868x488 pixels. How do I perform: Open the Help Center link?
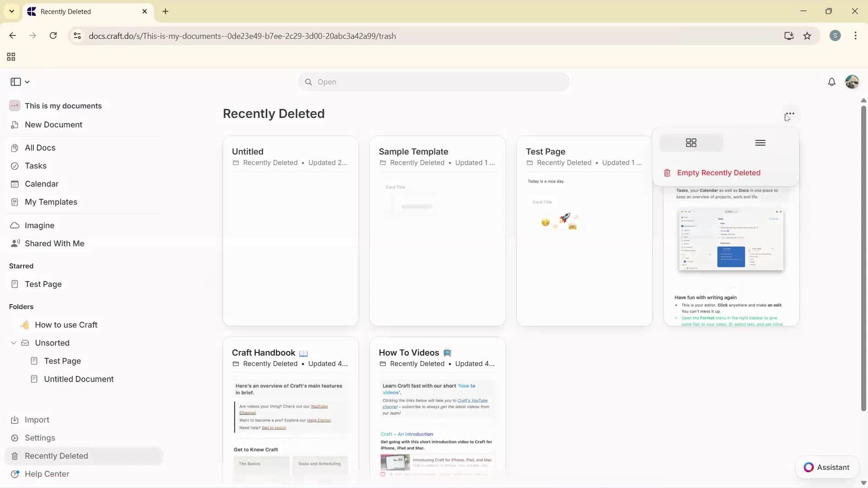coord(47,474)
